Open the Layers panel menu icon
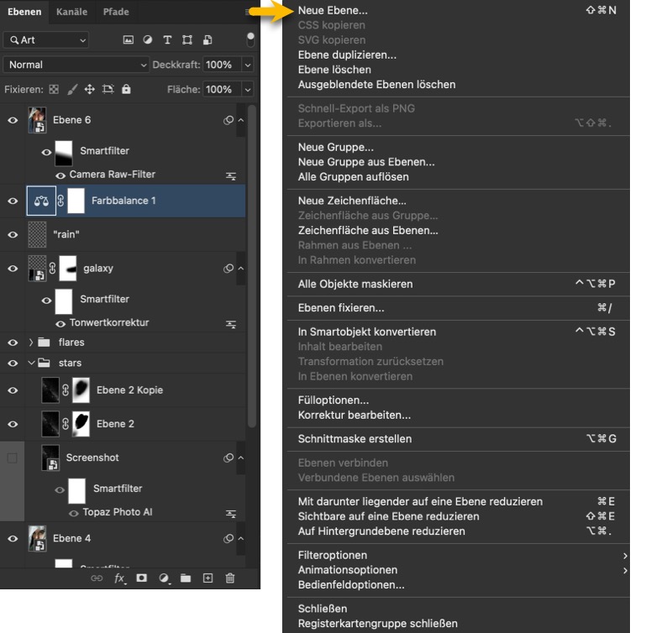Screen dimensions: 672x633 point(248,12)
